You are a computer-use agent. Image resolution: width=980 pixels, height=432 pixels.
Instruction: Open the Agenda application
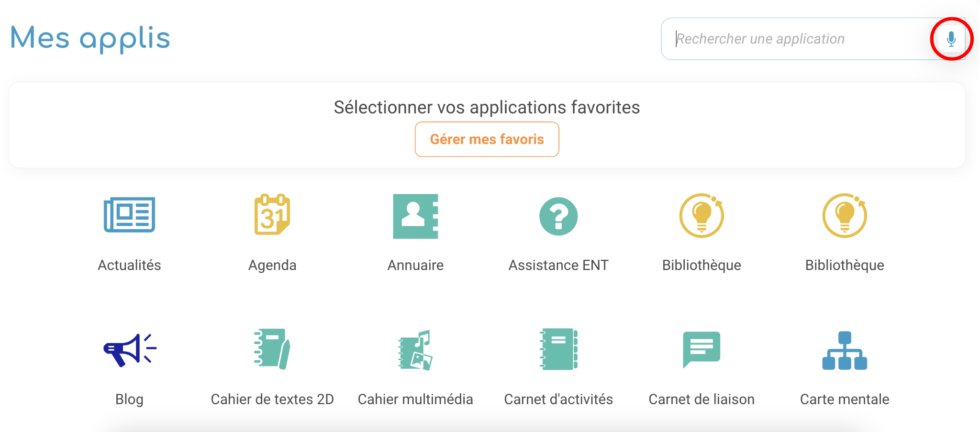click(x=272, y=216)
